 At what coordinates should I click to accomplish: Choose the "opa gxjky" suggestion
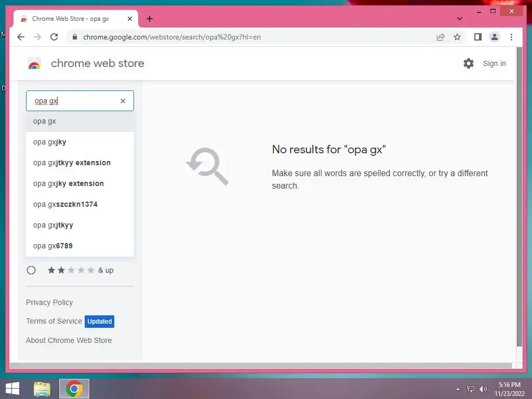79,142
